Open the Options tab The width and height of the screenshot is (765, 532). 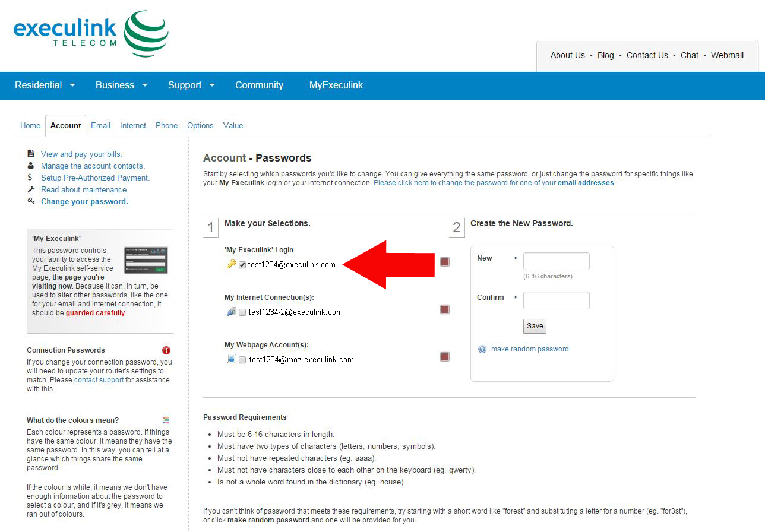click(x=200, y=125)
